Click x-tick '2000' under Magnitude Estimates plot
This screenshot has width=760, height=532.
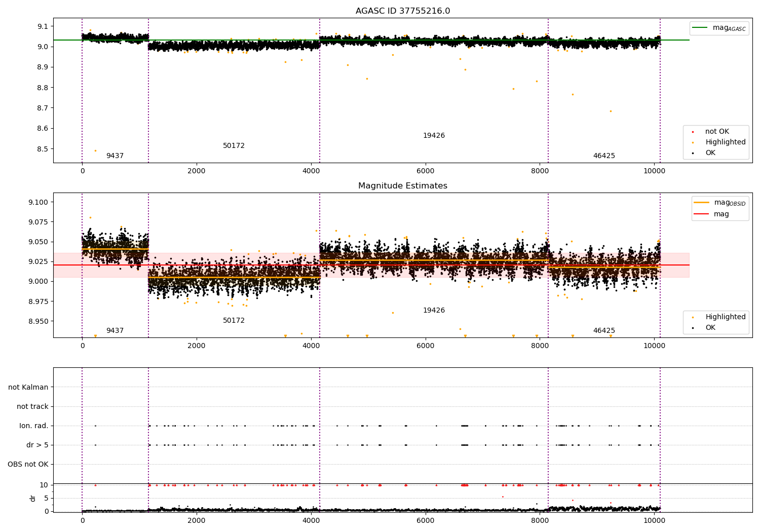point(197,346)
